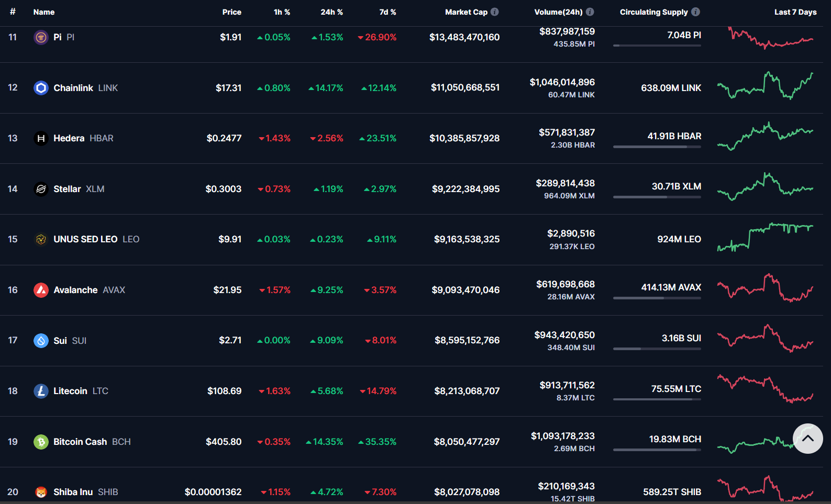Open the Bitcoin Cash BCH coin page
This screenshot has width=831, height=504.
pos(92,442)
